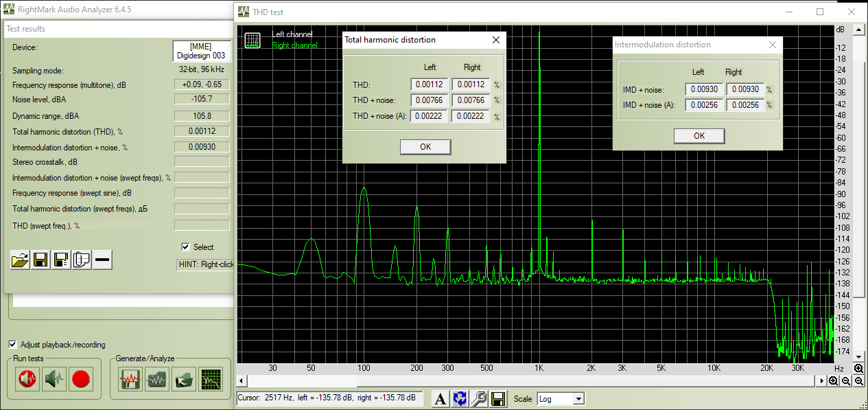Click IMD + noise (A) Right value 0.00256

click(x=744, y=105)
